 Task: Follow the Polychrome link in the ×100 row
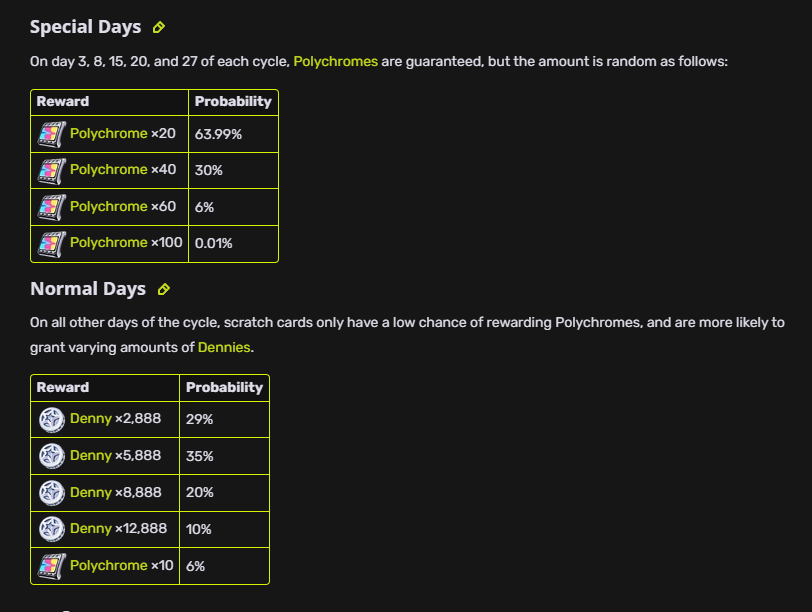(109, 243)
